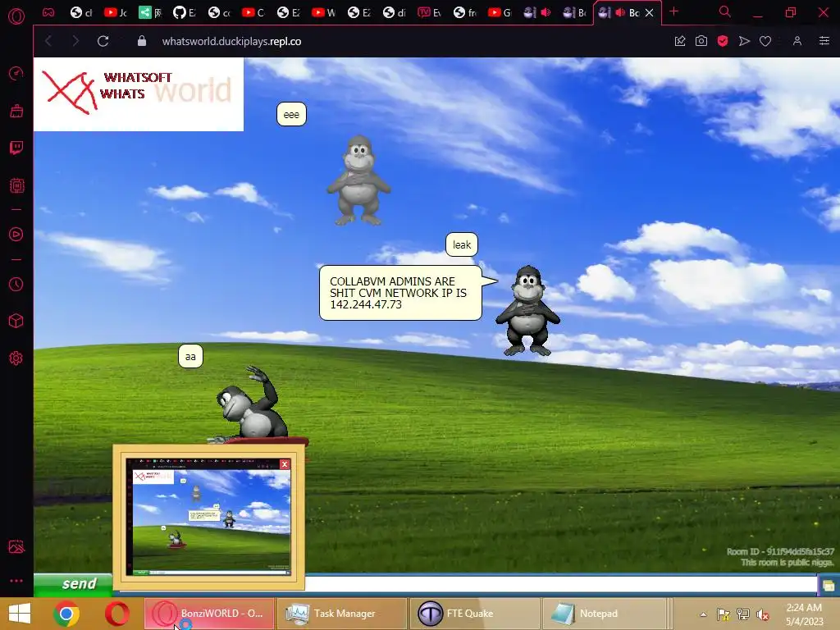Click the 'aa' name tag
The width and height of the screenshot is (840, 630).
190,356
